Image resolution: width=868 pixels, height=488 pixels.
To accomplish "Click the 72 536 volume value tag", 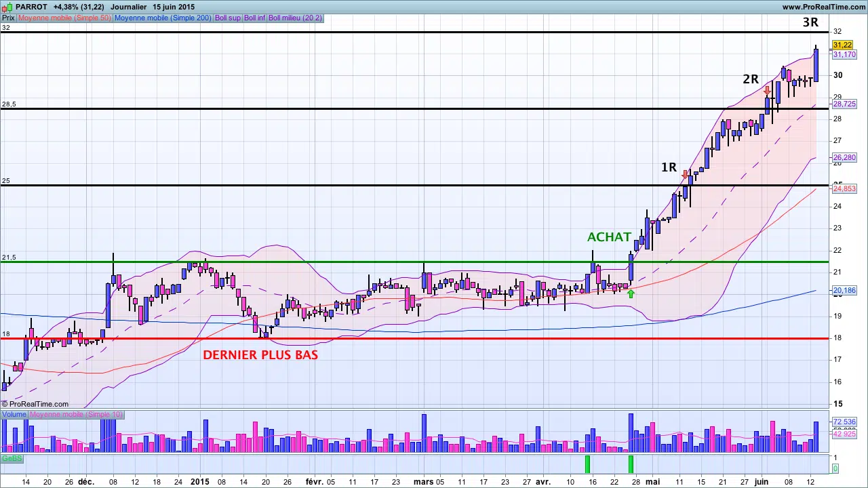I will pos(844,422).
